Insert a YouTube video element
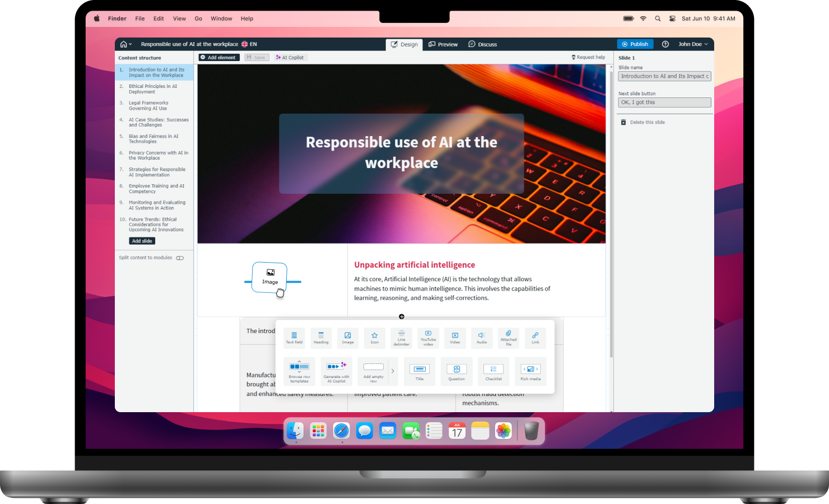This screenshot has width=829, height=504. (x=428, y=338)
